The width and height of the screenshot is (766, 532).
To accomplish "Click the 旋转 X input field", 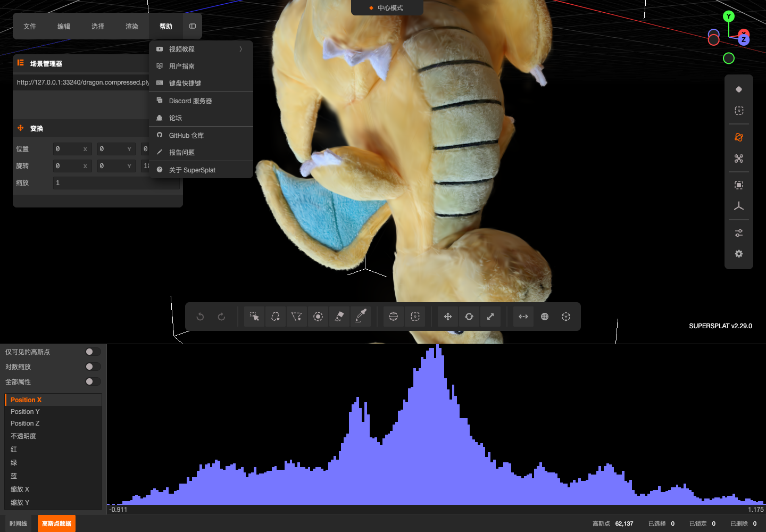I will [x=72, y=166].
